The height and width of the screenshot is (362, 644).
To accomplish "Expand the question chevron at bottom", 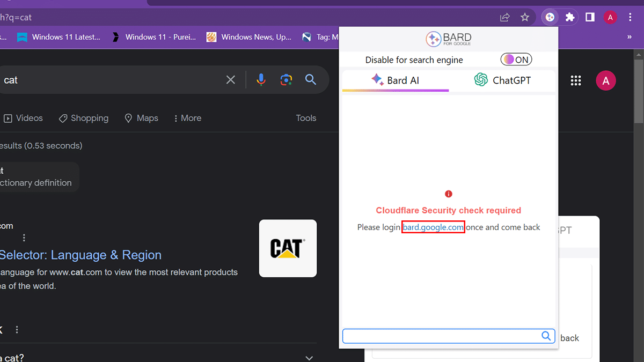I will tap(309, 358).
